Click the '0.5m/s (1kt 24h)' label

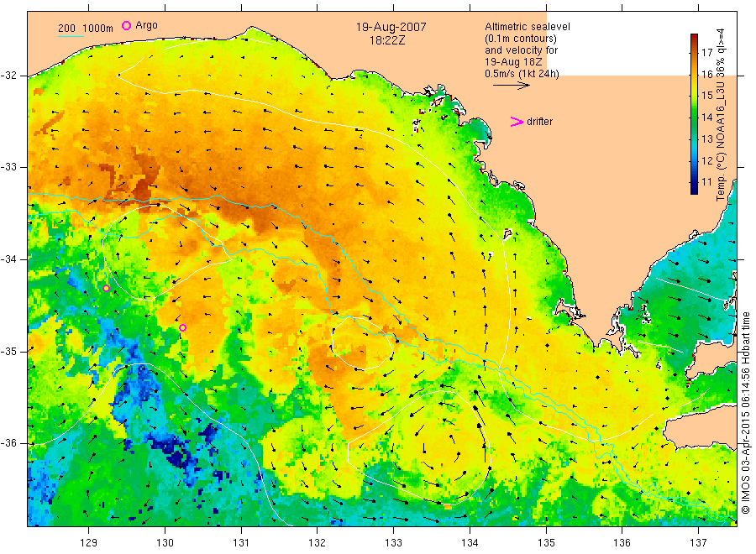pos(522,74)
